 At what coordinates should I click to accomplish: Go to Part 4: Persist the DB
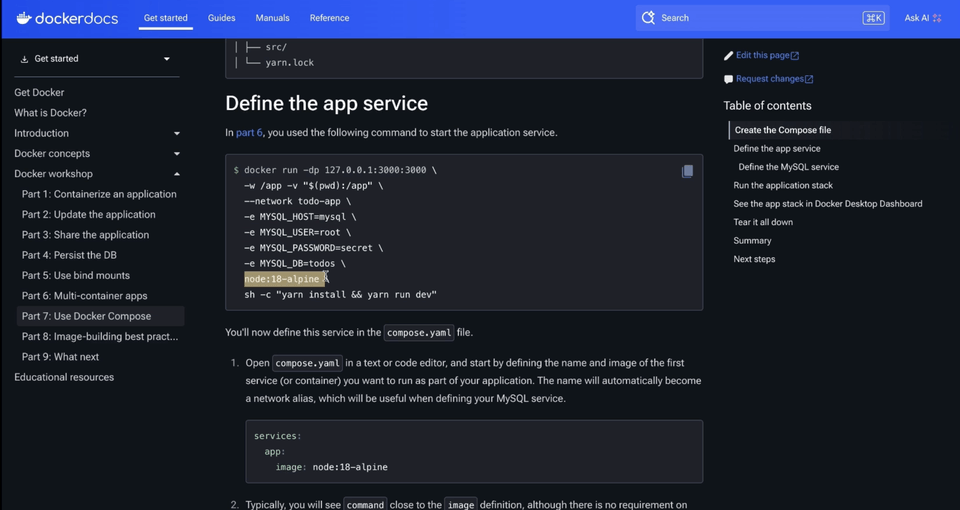(69, 255)
